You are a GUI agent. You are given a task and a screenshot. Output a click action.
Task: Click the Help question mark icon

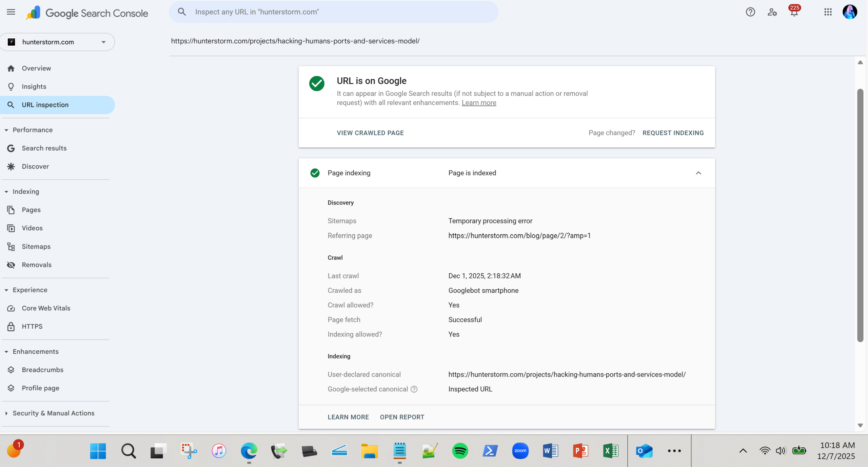click(750, 12)
